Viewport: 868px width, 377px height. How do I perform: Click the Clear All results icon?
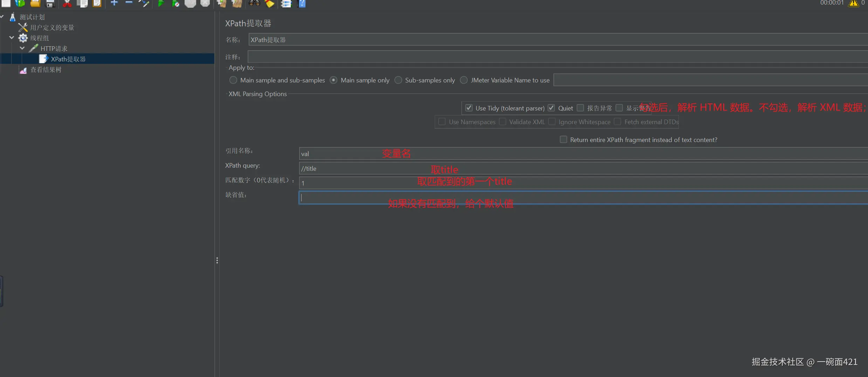pyautogui.click(x=237, y=3)
